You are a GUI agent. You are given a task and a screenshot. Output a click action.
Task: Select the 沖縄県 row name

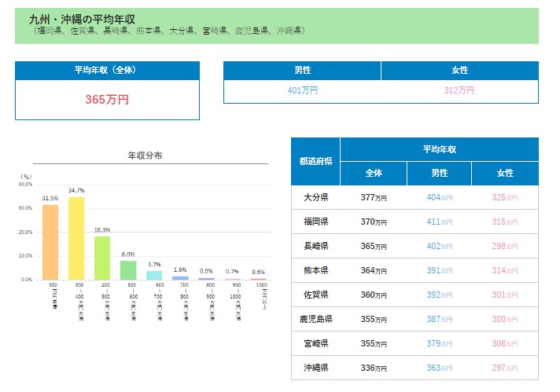pos(316,368)
